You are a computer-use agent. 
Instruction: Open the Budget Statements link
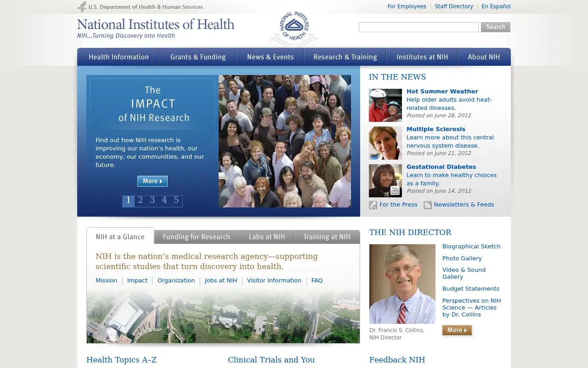click(471, 289)
